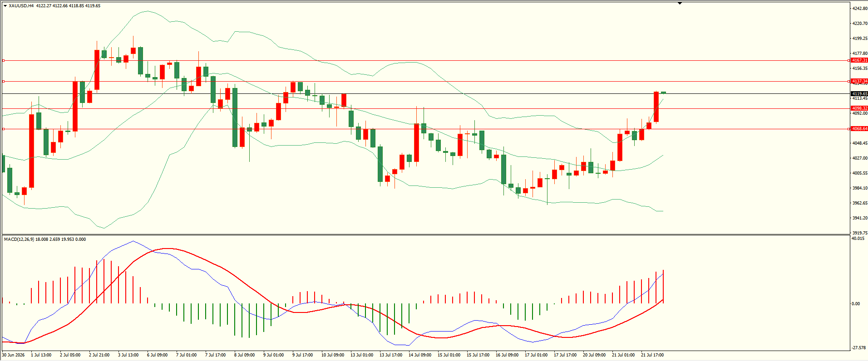Click the 4098.32 red price label

[859, 108]
